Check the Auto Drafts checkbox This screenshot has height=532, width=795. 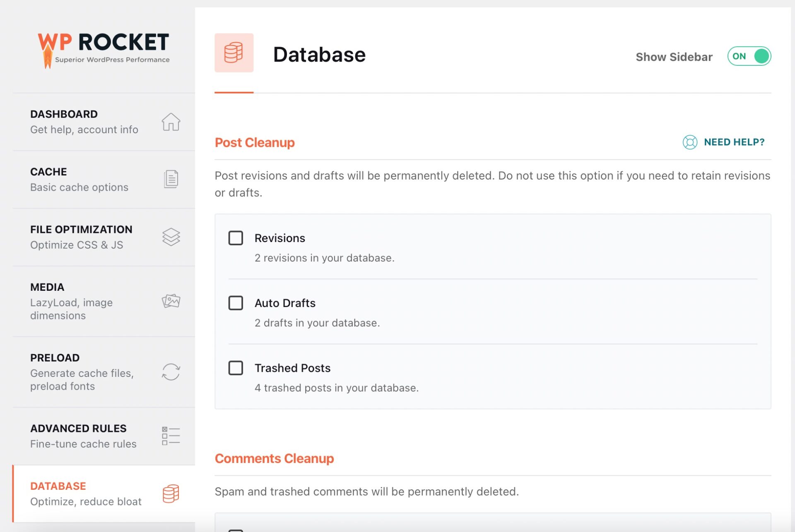point(236,303)
